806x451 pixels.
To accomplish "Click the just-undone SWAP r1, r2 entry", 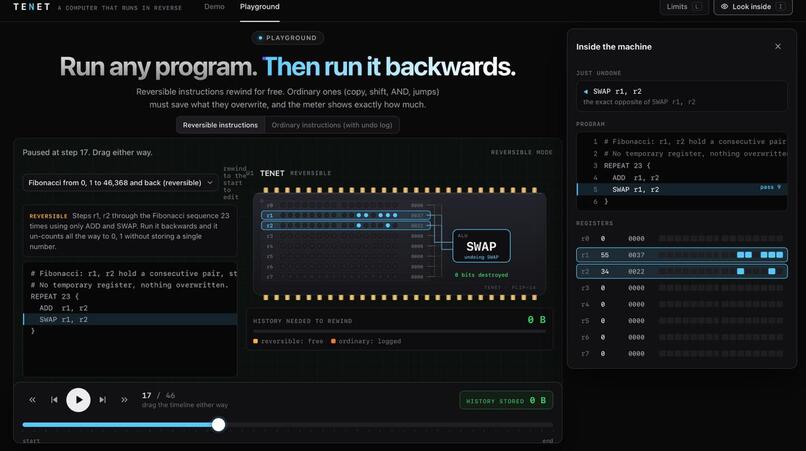I will pyautogui.click(x=682, y=96).
